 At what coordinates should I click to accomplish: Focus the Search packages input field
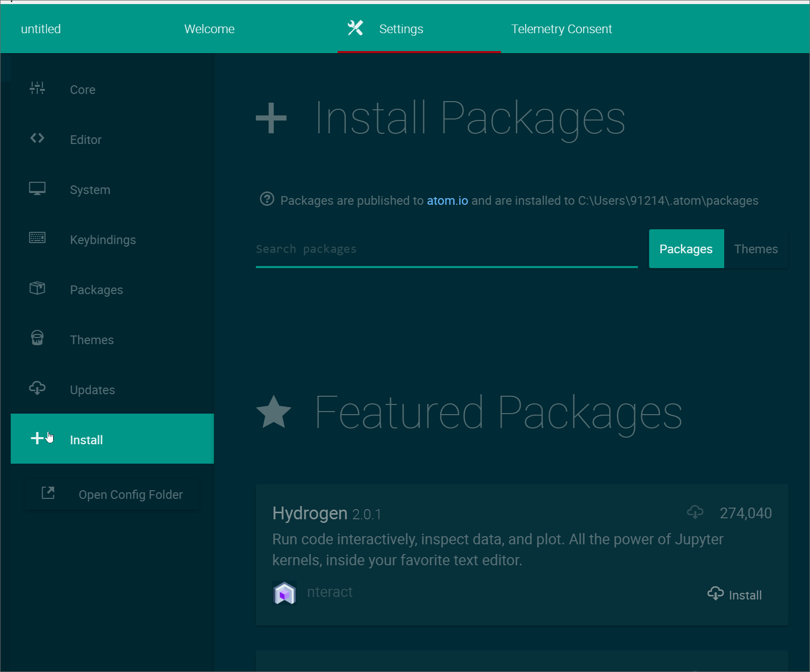(x=447, y=249)
